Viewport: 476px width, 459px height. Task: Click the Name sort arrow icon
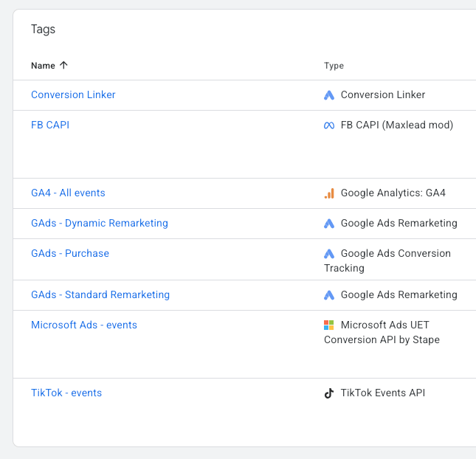tap(63, 65)
